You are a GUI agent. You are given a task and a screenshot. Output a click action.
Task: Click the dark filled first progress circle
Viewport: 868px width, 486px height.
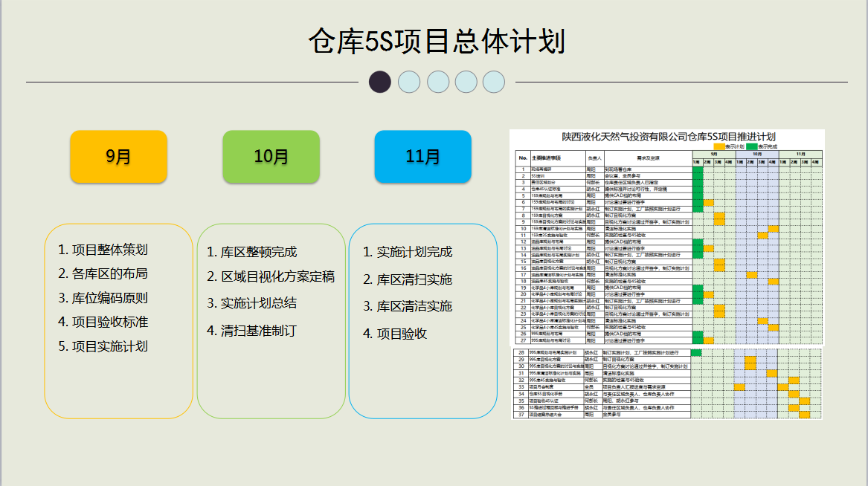[x=380, y=82]
